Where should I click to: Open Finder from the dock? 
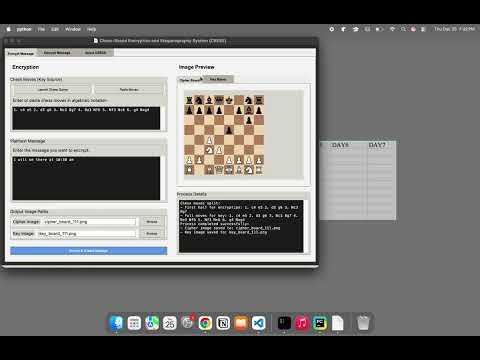[x=116, y=323]
